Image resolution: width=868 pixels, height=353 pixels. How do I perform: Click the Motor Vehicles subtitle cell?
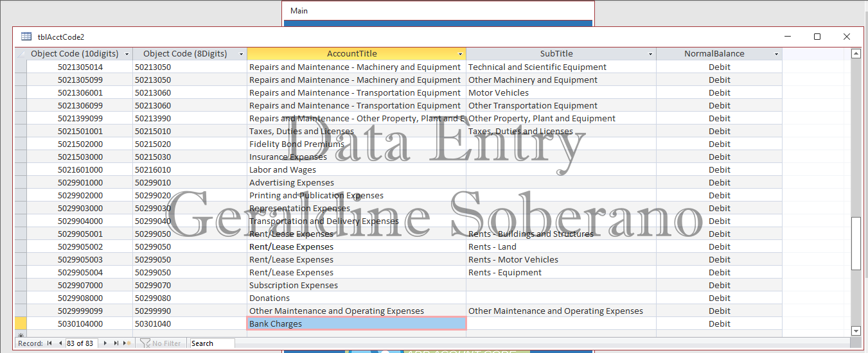pos(561,92)
